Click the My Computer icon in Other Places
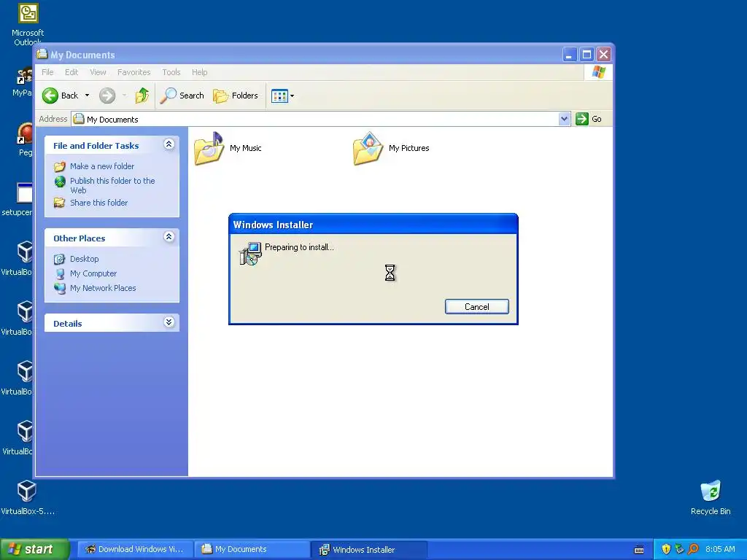 [60, 274]
